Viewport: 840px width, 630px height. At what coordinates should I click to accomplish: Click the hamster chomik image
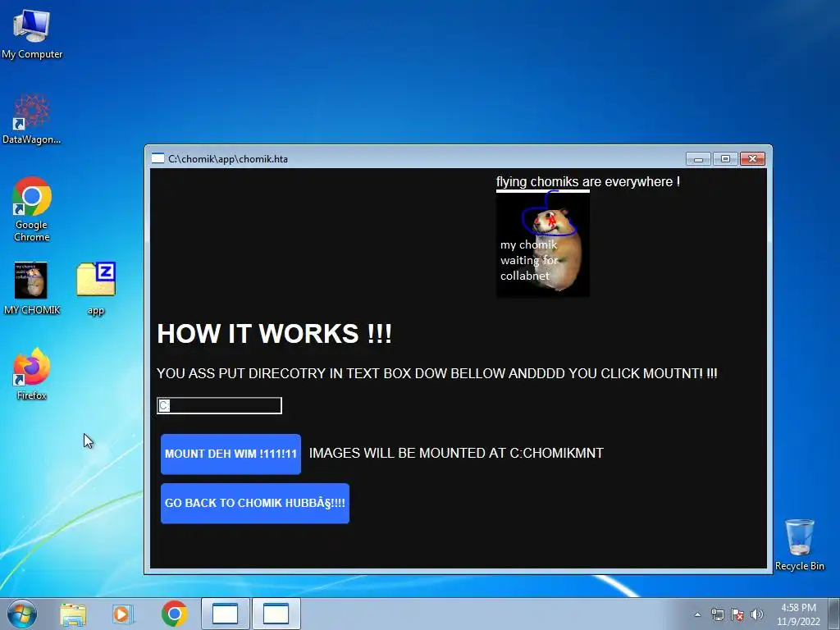tap(543, 244)
